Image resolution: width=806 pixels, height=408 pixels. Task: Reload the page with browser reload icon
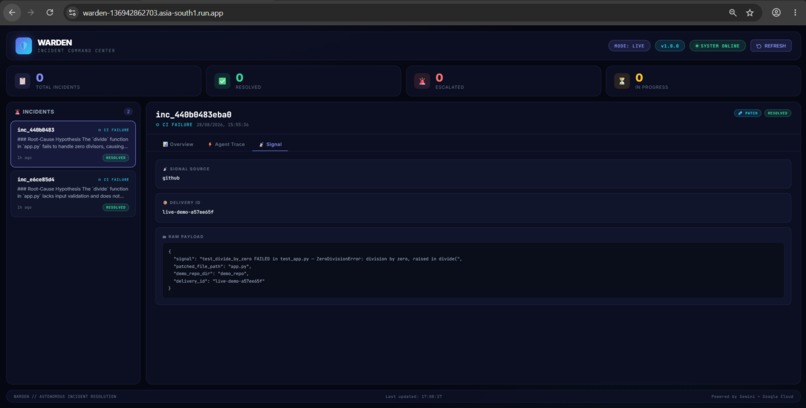50,13
